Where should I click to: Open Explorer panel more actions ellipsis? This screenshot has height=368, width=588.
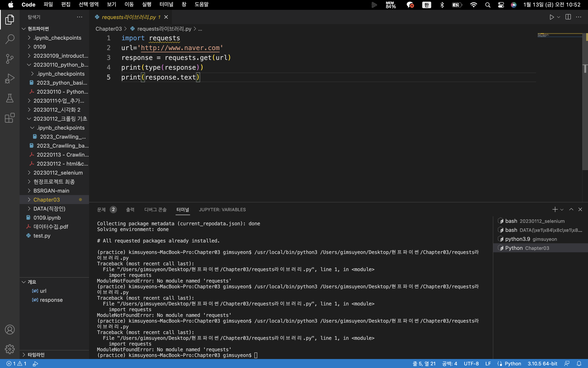pos(79,17)
